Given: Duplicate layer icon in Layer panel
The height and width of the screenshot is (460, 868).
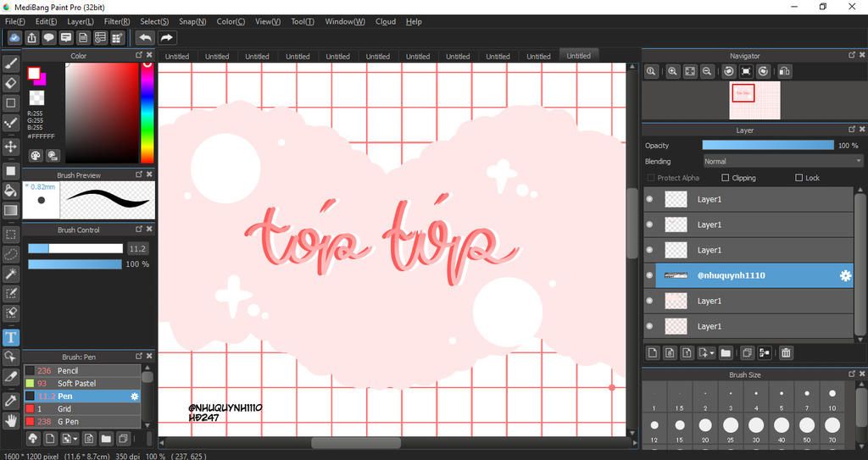Looking at the screenshot, I should (x=747, y=352).
